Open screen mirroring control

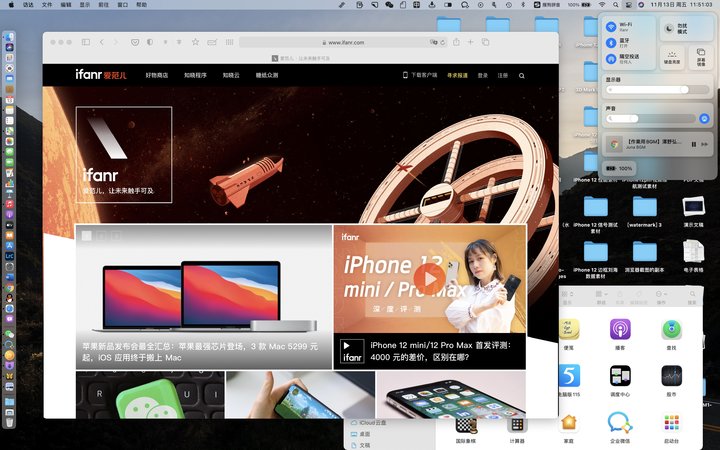(x=701, y=57)
